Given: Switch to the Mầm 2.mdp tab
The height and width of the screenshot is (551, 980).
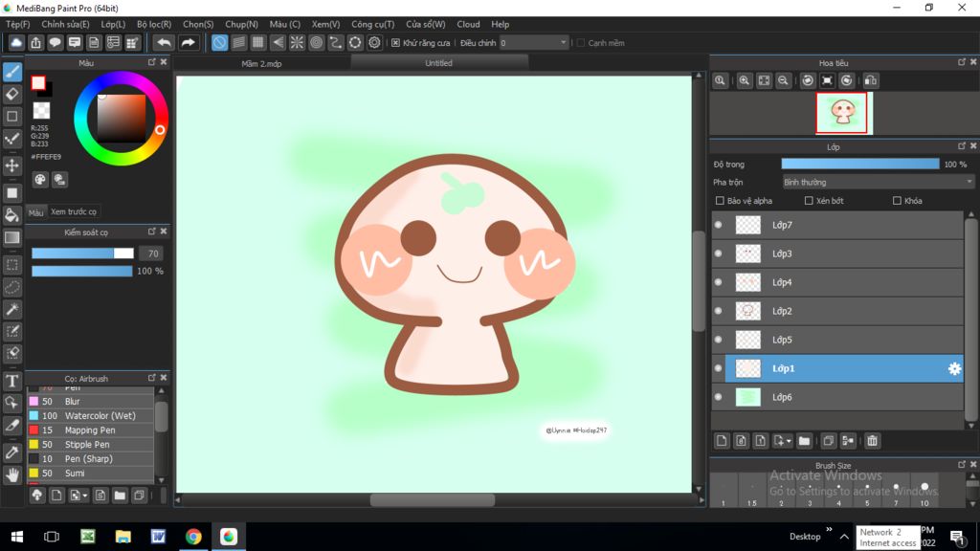Looking at the screenshot, I should coord(261,63).
